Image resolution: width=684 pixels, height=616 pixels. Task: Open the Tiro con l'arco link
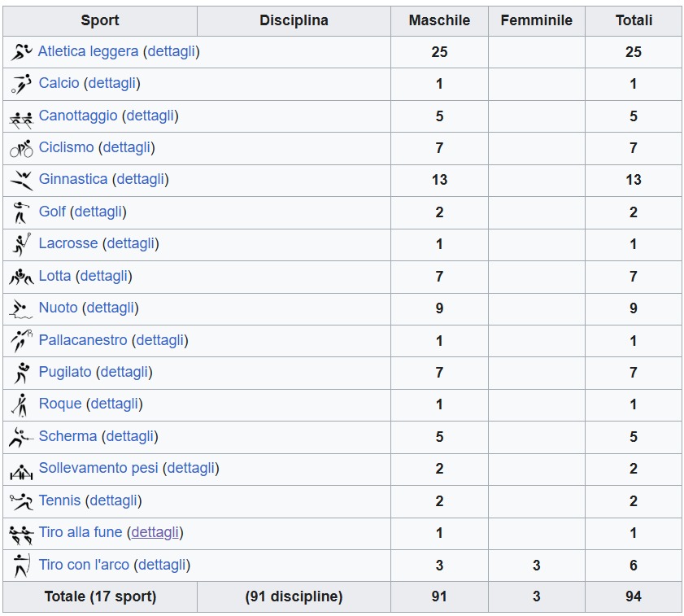point(85,565)
